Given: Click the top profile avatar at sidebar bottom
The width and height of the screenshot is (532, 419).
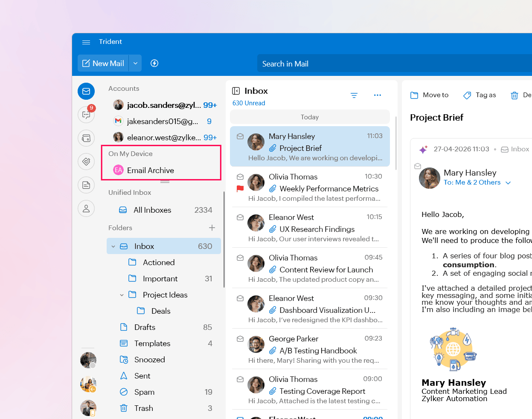Looking at the screenshot, I should (88, 360).
